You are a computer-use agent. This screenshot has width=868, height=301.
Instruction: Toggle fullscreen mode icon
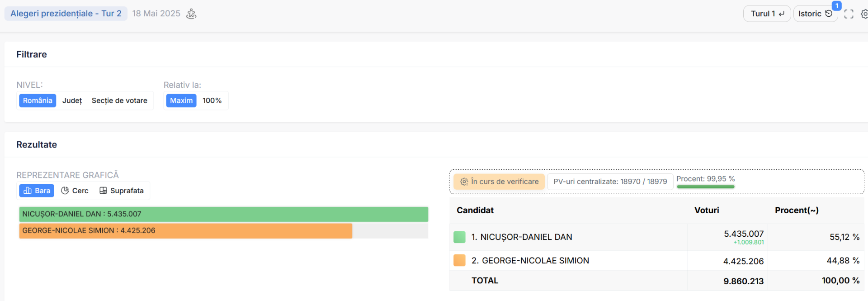point(849,14)
